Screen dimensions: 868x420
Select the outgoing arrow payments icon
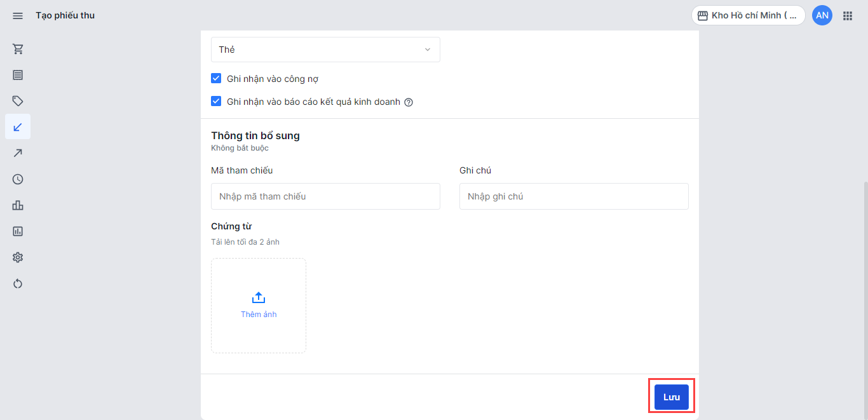pyautogui.click(x=18, y=153)
